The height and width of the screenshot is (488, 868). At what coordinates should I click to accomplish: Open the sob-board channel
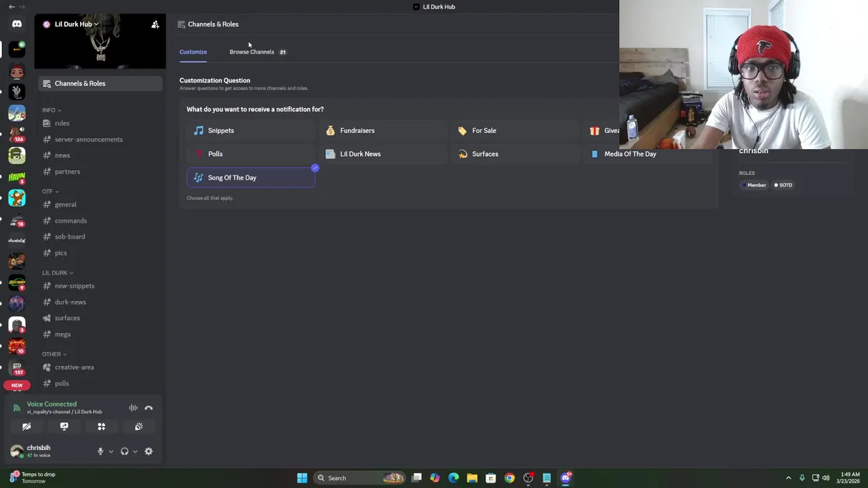click(x=100, y=237)
